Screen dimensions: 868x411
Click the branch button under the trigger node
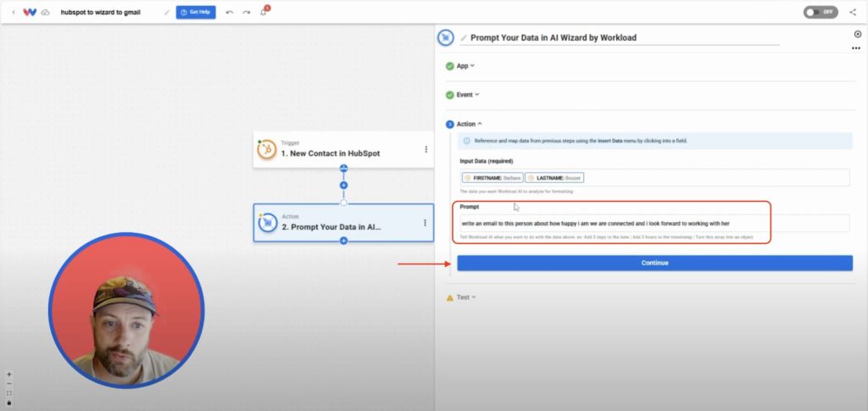pyautogui.click(x=344, y=169)
